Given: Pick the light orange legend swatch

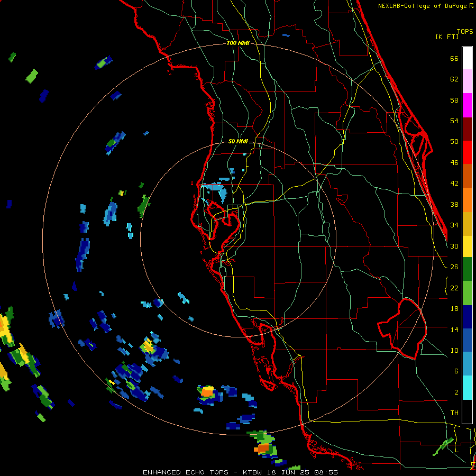Looking at the screenshot, I should point(467,199).
